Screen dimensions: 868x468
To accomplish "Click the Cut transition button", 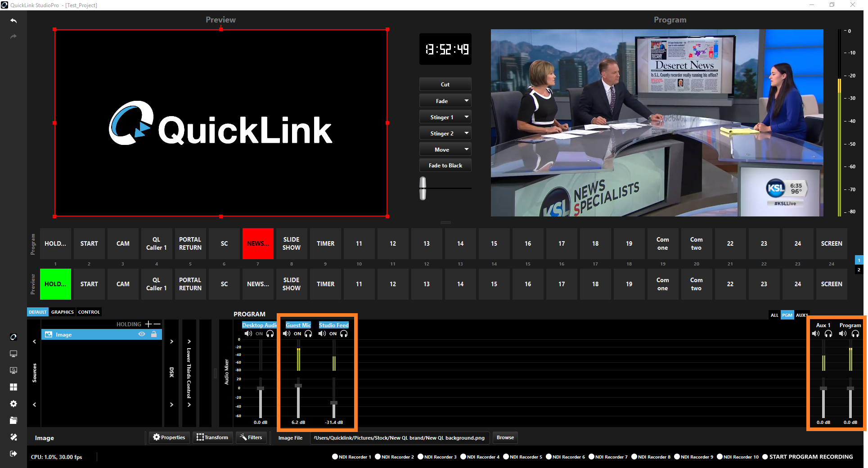I will point(445,84).
